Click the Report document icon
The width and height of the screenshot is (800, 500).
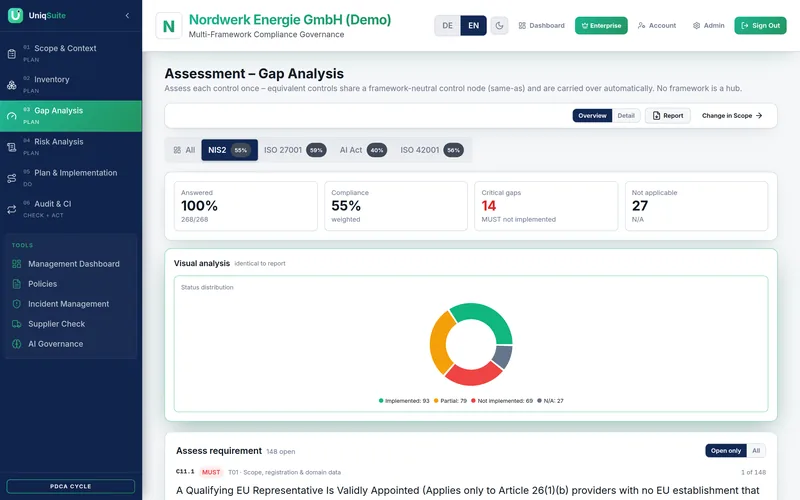click(656, 116)
